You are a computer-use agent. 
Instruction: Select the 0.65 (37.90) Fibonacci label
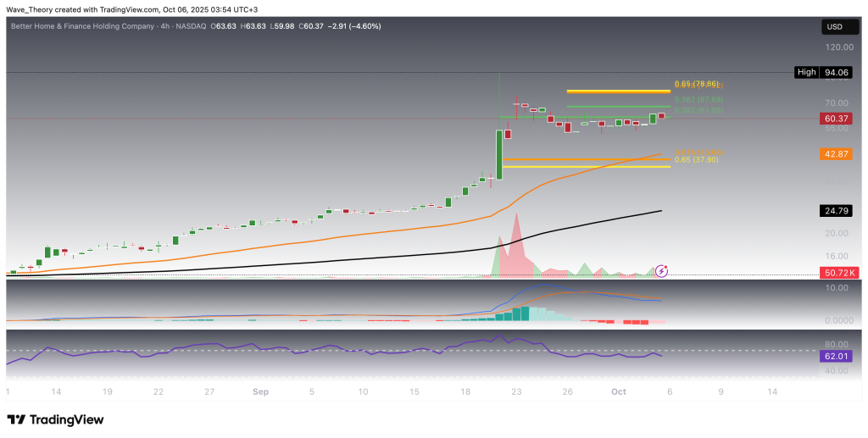[697, 159]
